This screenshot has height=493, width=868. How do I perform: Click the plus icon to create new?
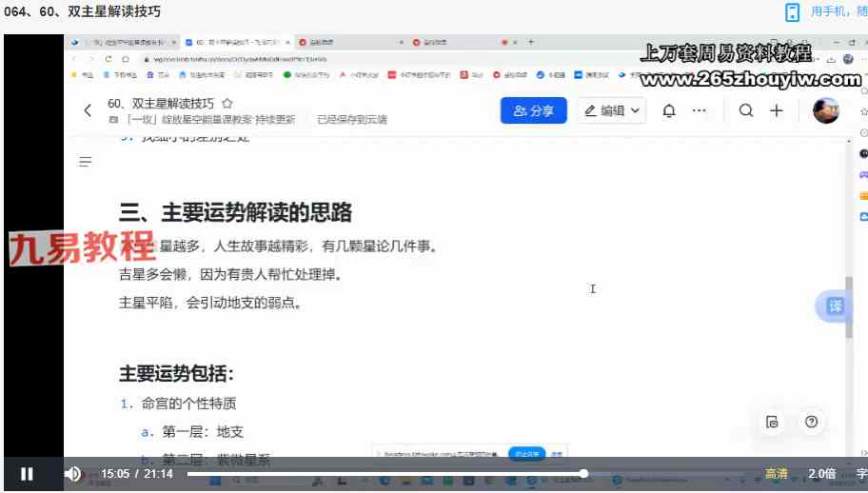[x=777, y=110]
